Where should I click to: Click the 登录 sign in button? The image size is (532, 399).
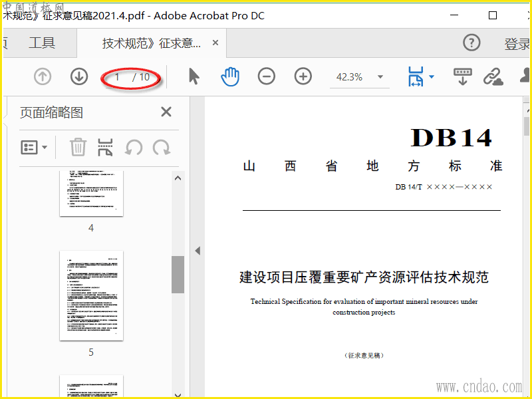pos(518,44)
